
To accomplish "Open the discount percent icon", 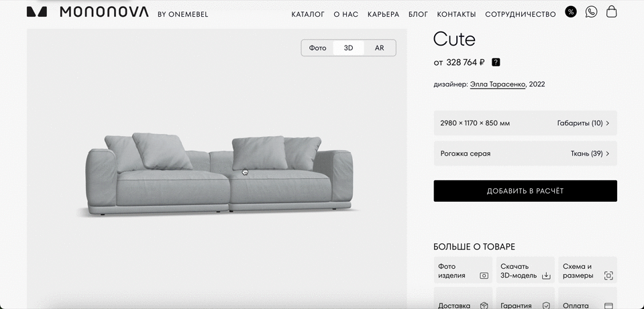I will click(x=570, y=12).
